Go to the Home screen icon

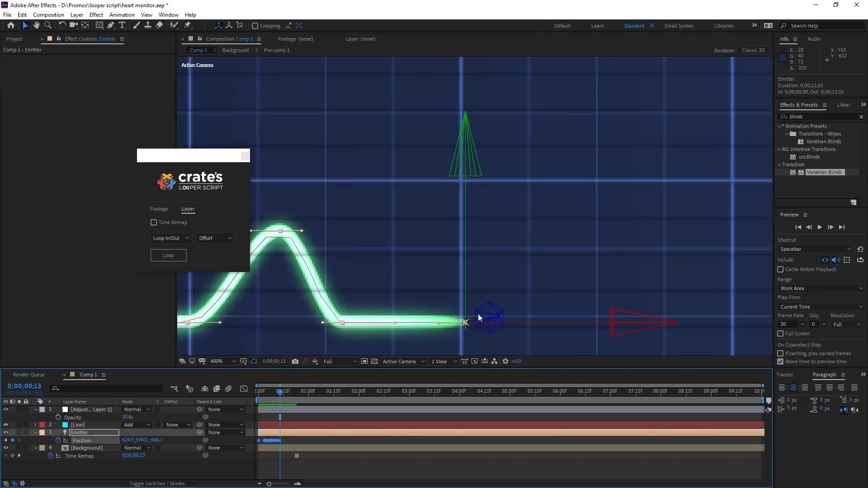[x=11, y=26]
